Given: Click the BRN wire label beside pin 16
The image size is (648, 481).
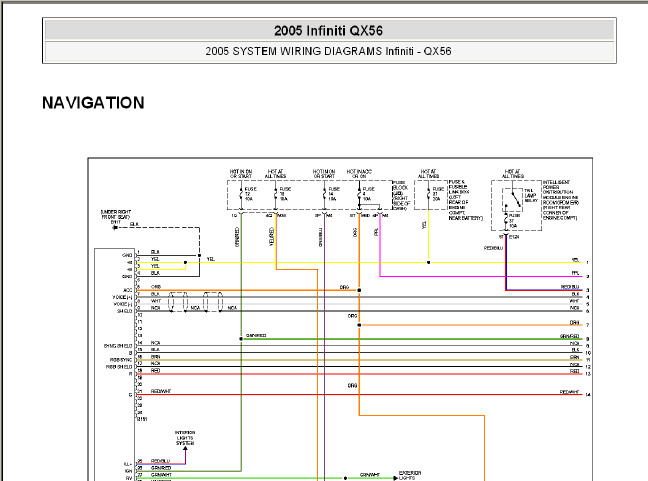Looking at the screenshot, I should (155, 357).
